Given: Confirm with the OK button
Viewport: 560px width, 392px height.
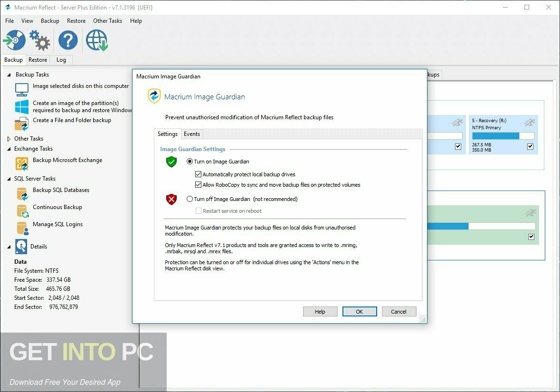Looking at the screenshot, I should click(x=359, y=312).
